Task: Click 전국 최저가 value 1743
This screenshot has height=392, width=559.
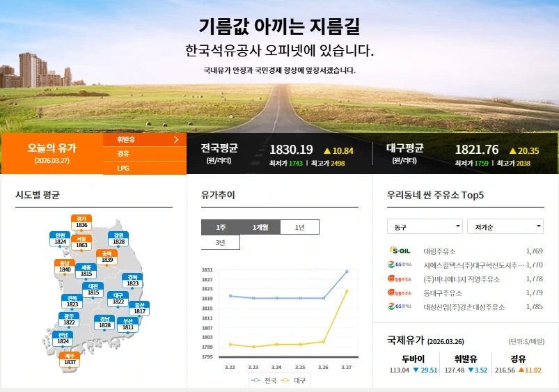Action: [296, 164]
